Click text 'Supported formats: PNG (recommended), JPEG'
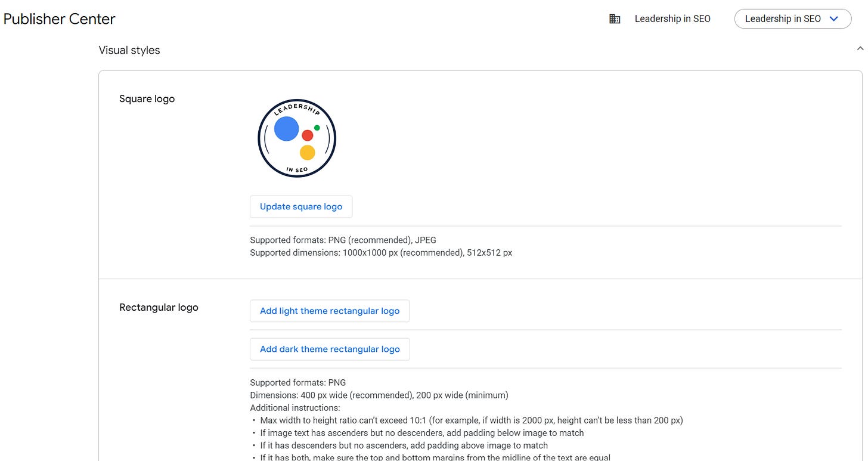 point(343,240)
